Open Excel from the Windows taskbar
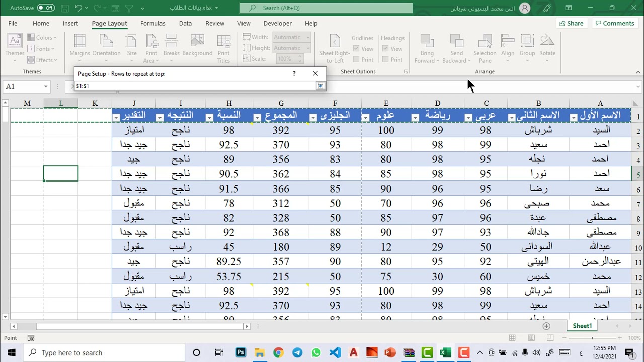This screenshot has width=644, height=362. pos(445,352)
